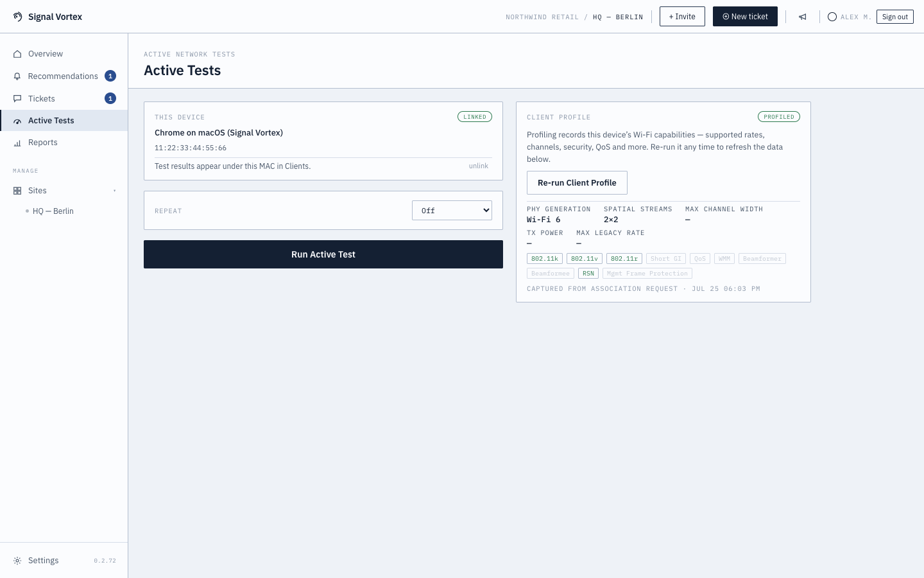Go to Recommendations in the sidebar
Image resolution: width=924 pixels, height=578 pixels.
coord(64,76)
